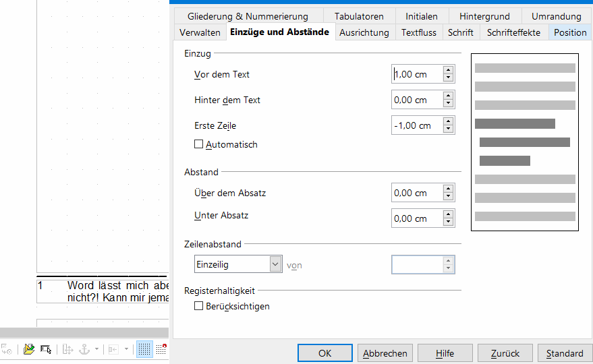Open the Tabulatoren tab
The width and height of the screenshot is (593, 364).
point(359,16)
